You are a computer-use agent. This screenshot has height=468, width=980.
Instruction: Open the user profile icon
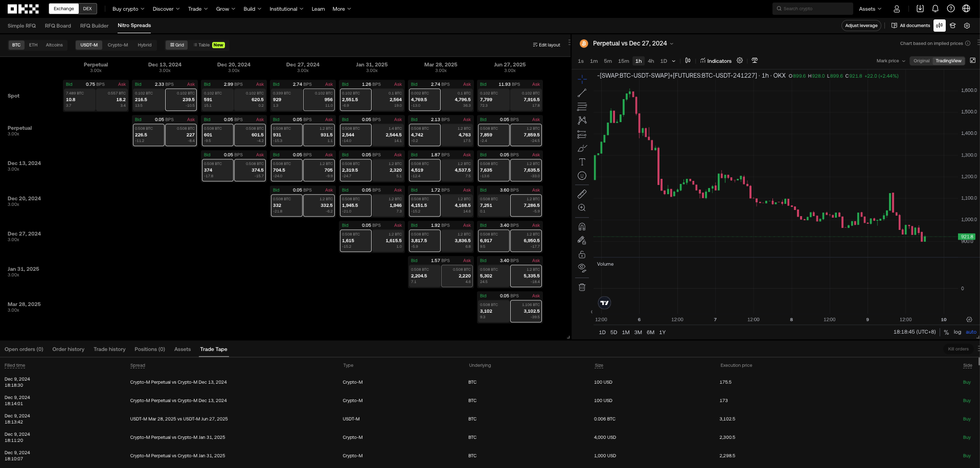point(897,9)
